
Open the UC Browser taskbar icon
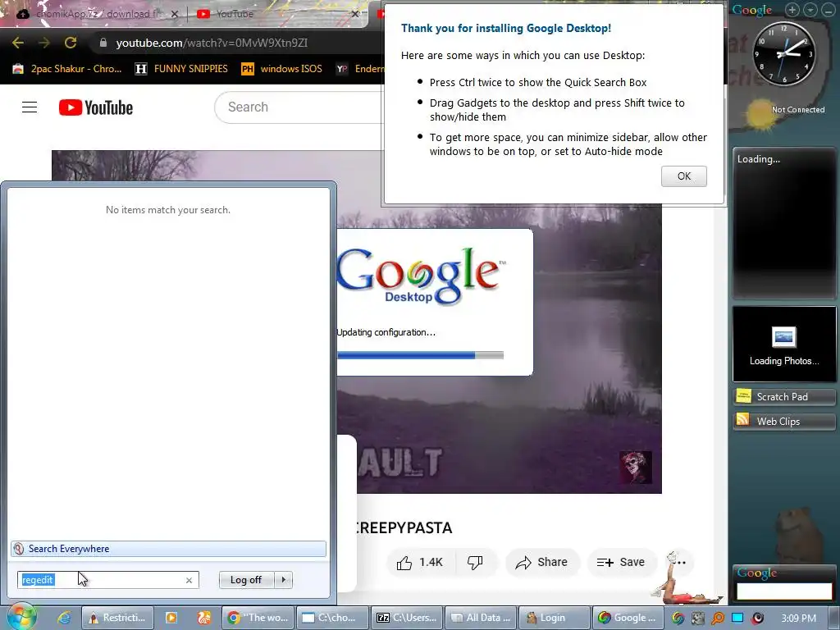pyautogui.click(x=204, y=618)
